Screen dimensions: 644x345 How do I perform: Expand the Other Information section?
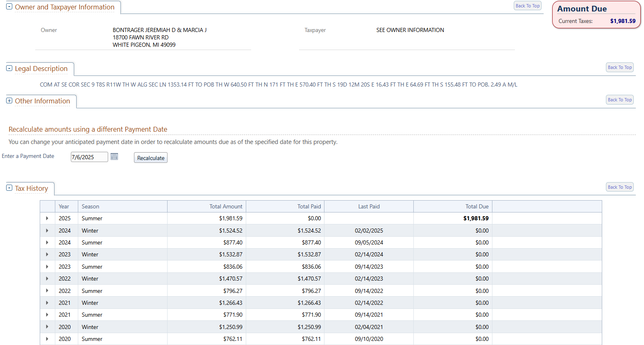[x=9, y=101]
